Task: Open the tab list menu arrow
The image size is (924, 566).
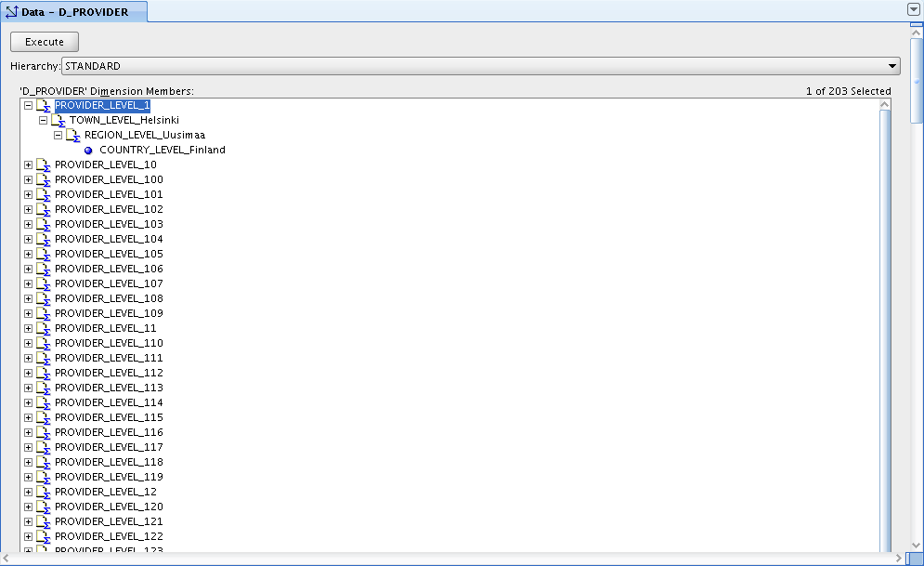Action: click(914, 9)
